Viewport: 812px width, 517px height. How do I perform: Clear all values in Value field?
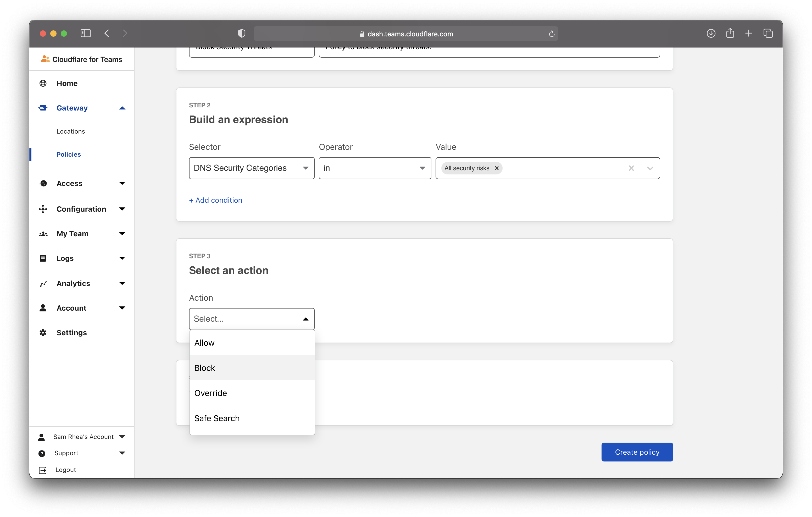point(631,168)
